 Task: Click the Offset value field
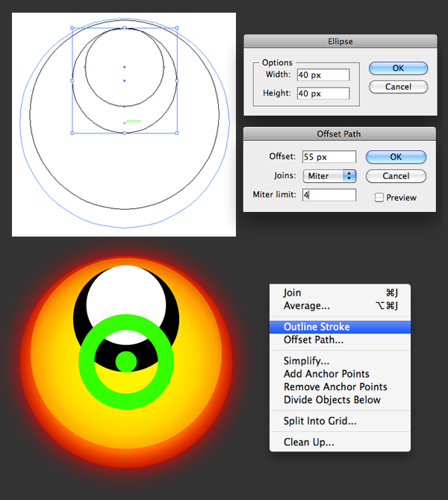329,157
